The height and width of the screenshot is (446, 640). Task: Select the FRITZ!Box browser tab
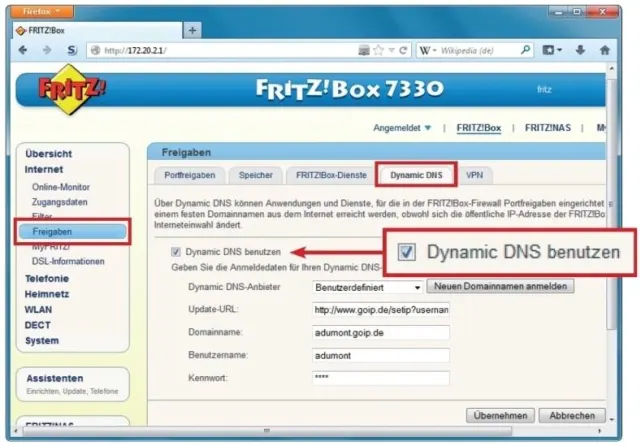pos(96,31)
